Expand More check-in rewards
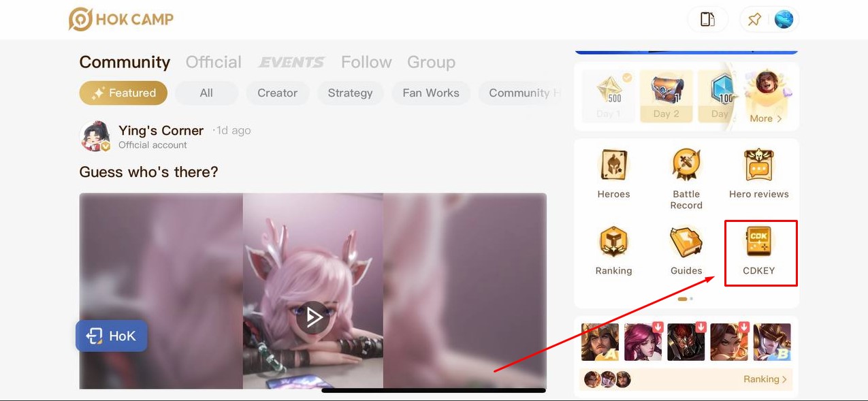868x401 pixels. click(765, 118)
